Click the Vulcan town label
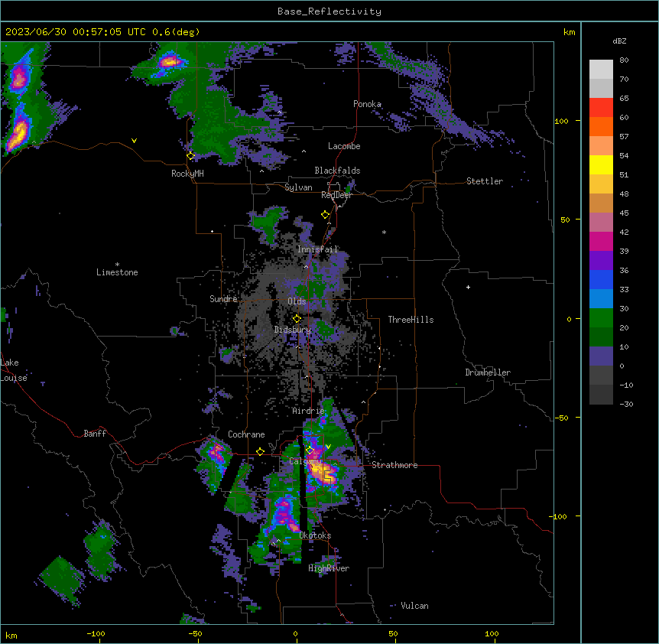Viewport: 659px width, 644px height. click(x=414, y=606)
